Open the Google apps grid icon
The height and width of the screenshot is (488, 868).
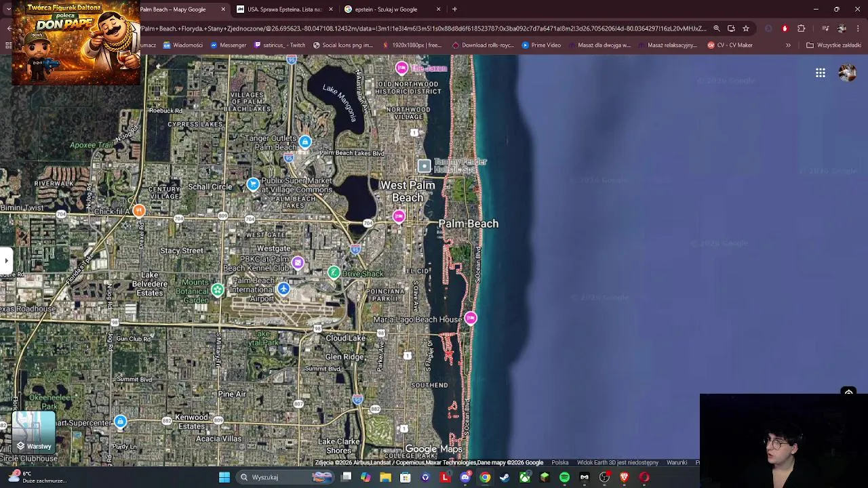(x=821, y=73)
